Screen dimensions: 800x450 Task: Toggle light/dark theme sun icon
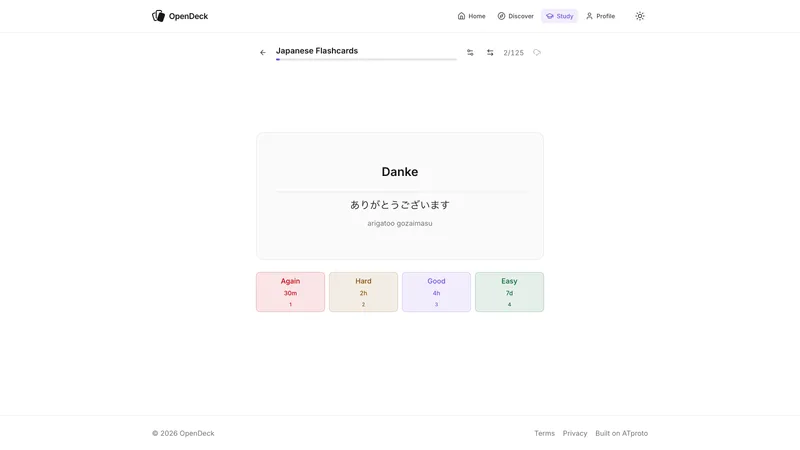(x=640, y=16)
